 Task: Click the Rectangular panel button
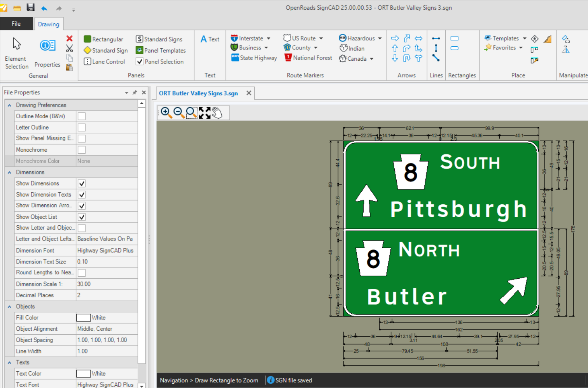103,39
